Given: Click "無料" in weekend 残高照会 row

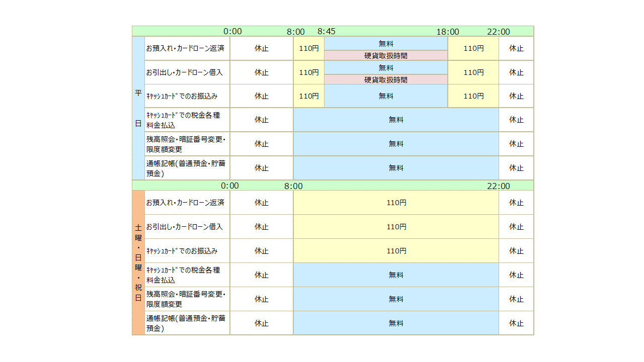Looking at the screenshot, I should tap(396, 299).
